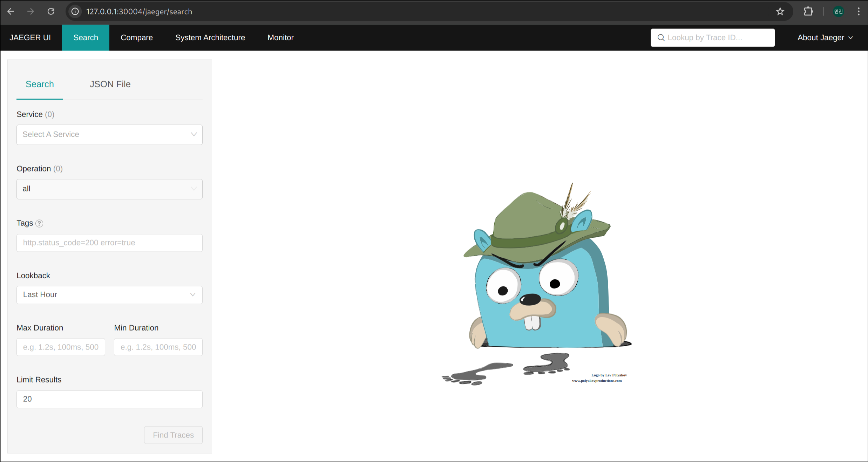Click the Max Duration label
The image size is (868, 462).
coord(40,328)
